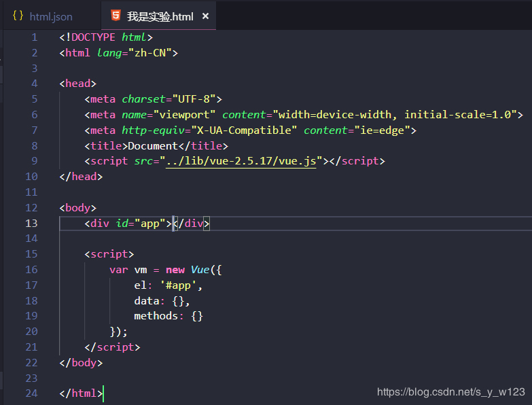532x405 pixels.
Task: Click the JSON braces icon on html.json tab
Action: tap(18, 16)
